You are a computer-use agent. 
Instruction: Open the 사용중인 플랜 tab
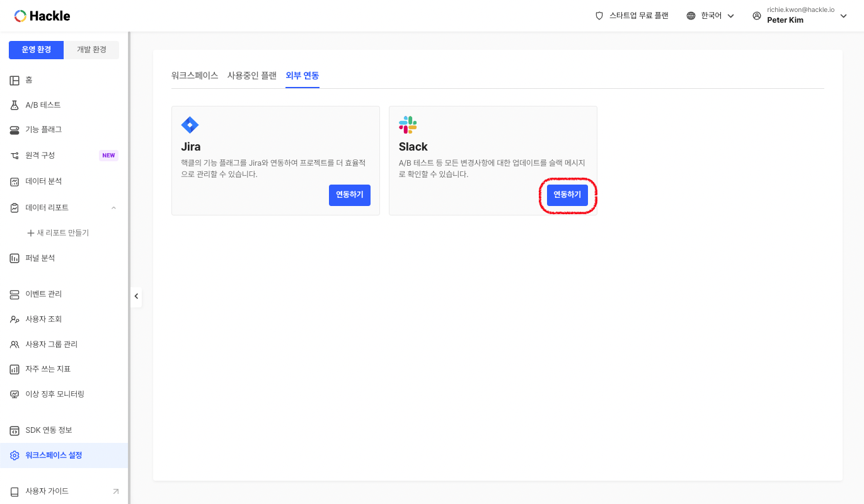[x=252, y=76]
